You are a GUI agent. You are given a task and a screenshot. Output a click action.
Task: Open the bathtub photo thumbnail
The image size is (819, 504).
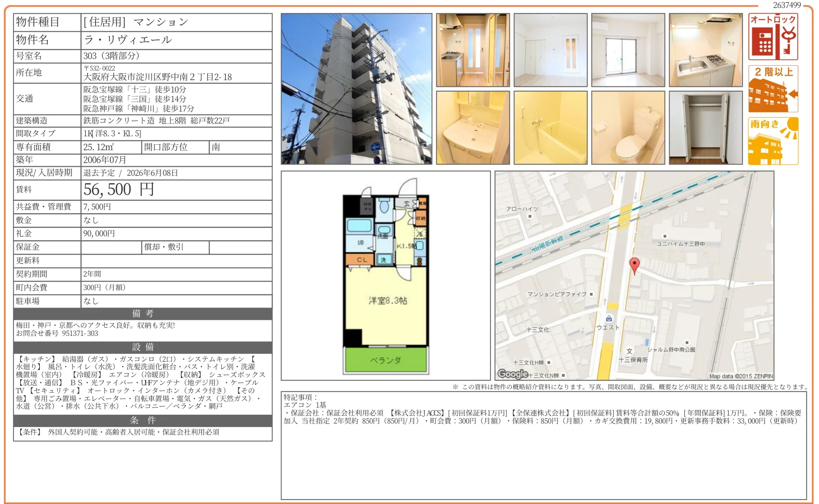tap(550, 128)
